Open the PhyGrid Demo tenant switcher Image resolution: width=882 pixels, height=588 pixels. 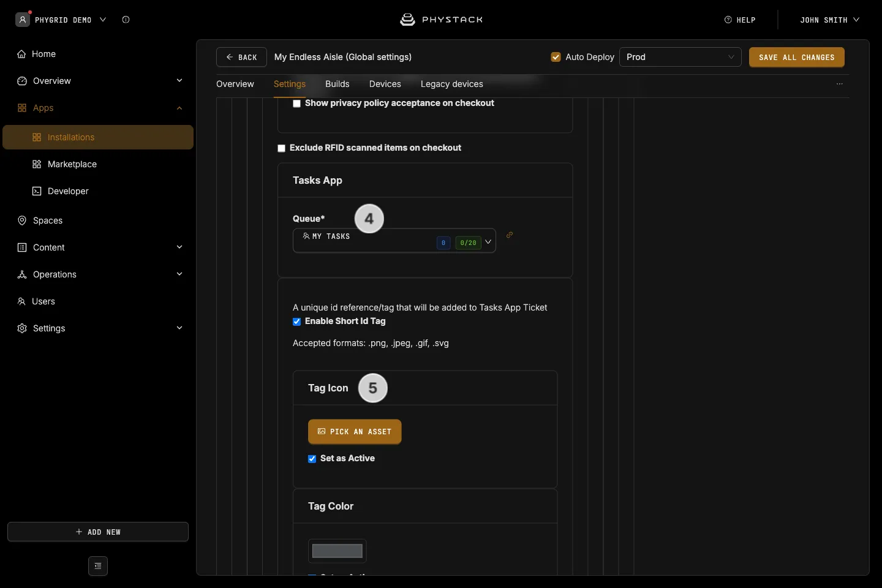point(70,20)
